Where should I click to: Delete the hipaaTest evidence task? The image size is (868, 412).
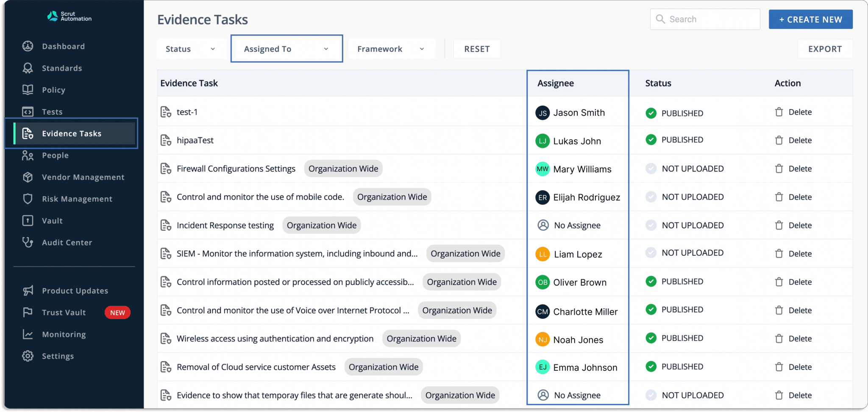[793, 140]
